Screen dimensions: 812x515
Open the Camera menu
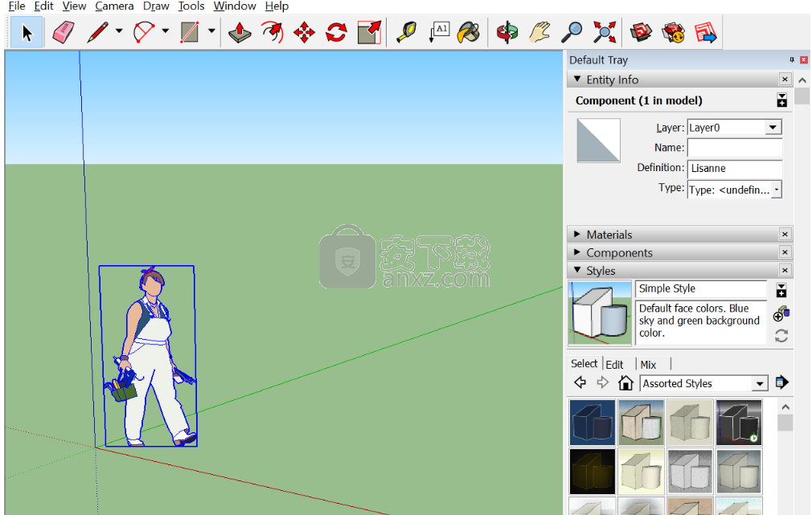pos(114,6)
